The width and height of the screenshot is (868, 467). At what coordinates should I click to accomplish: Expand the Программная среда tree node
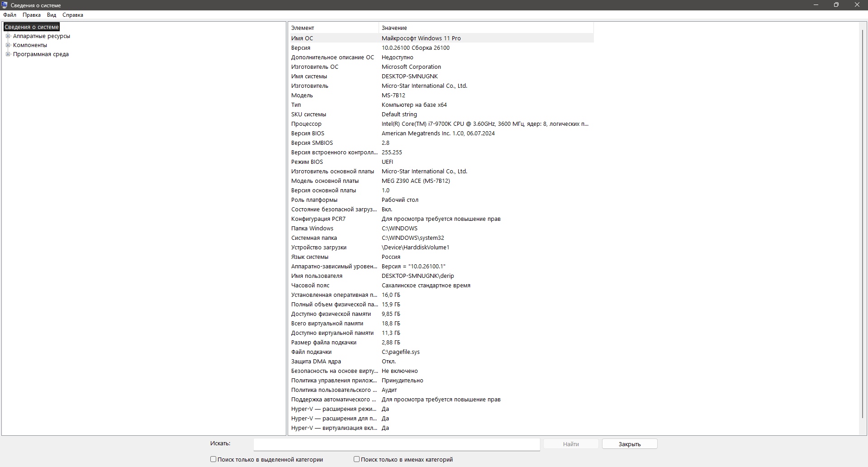[x=8, y=54]
